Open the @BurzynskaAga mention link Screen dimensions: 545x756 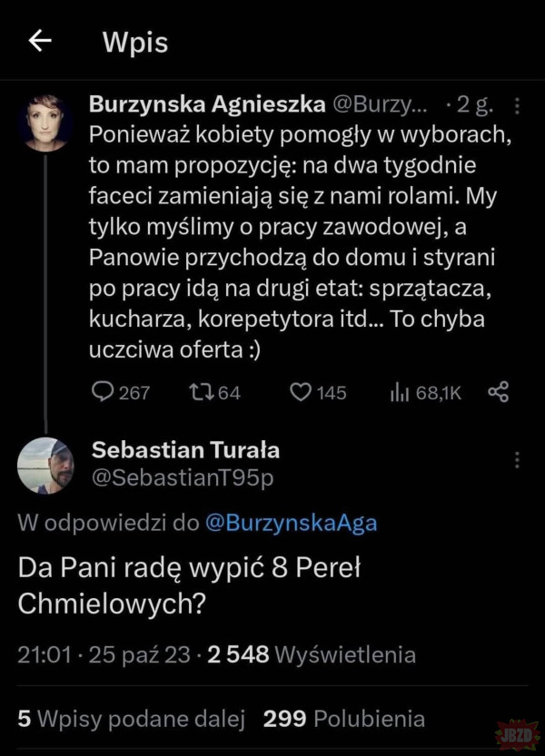pyautogui.click(x=291, y=523)
